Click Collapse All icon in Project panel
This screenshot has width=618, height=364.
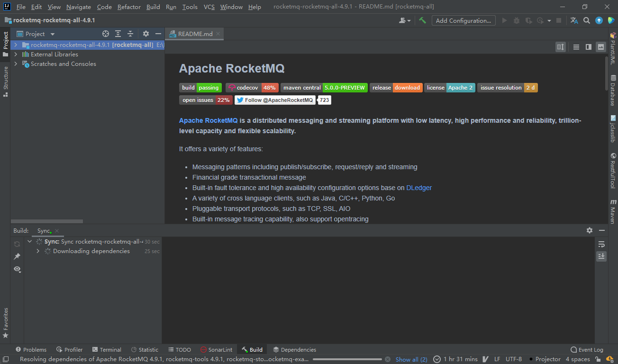coord(130,34)
